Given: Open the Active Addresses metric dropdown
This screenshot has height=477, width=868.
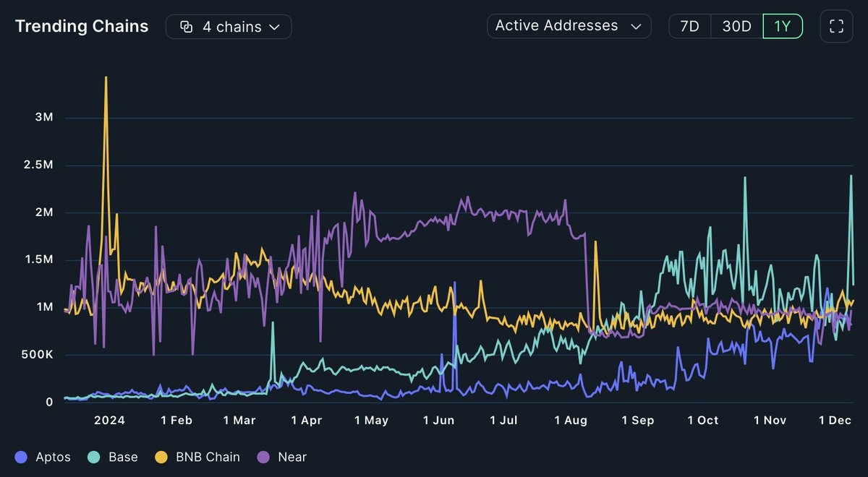Looking at the screenshot, I should 569,26.
